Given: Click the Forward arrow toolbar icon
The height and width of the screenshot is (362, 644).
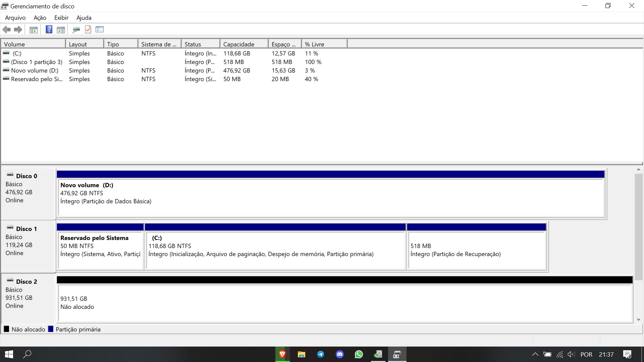Looking at the screenshot, I should click(18, 29).
